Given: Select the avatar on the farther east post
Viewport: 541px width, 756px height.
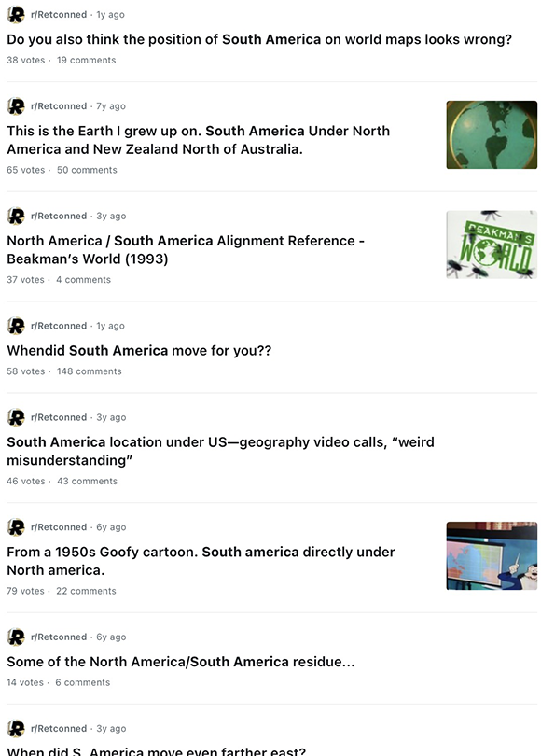Looking at the screenshot, I should (16, 729).
